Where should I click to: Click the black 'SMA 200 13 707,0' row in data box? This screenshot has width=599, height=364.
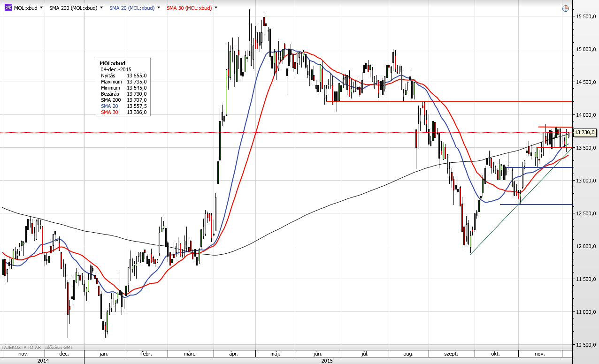[123, 100]
